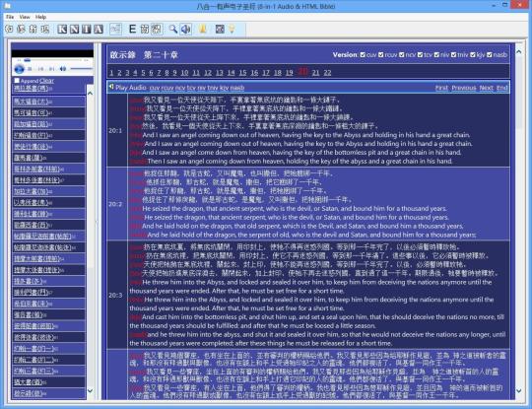Select 加拉太書(加) in the book list
The height and width of the screenshot is (409, 532).
31,191
